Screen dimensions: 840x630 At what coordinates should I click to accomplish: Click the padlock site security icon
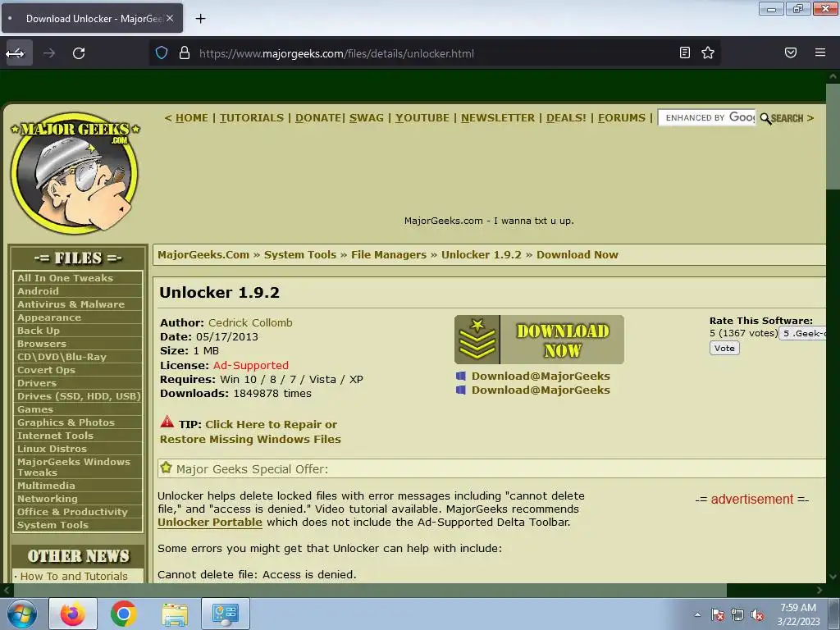[185, 53]
